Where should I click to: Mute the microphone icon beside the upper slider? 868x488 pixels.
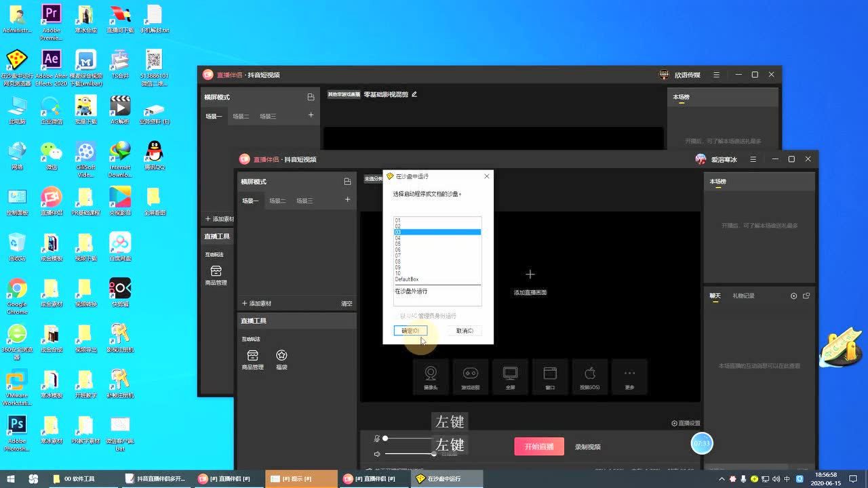point(377,439)
